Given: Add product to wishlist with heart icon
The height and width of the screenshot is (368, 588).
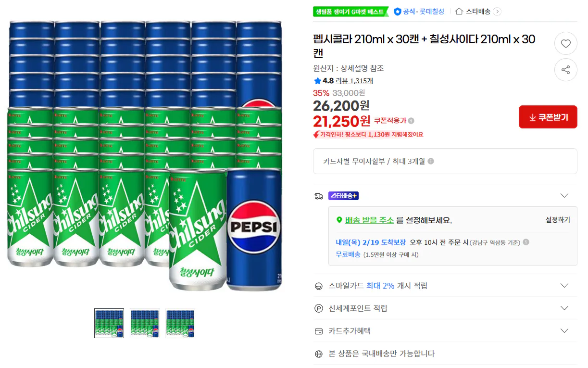Looking at the screenshot, I should 566,43.
